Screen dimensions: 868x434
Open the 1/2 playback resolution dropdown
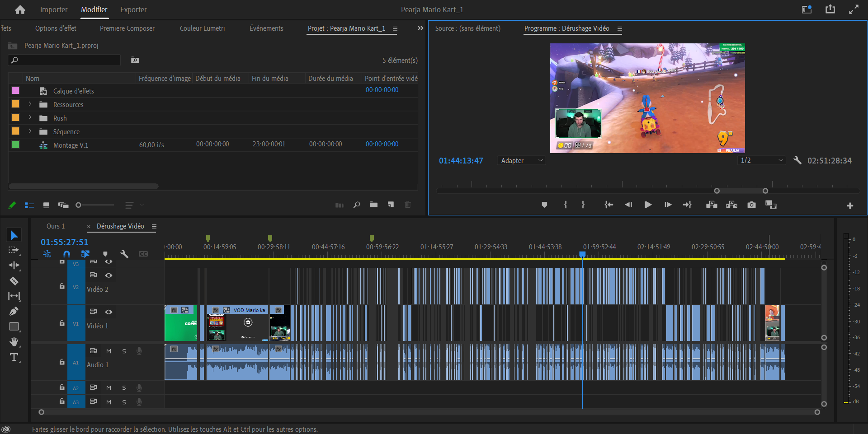coord(762,160)
